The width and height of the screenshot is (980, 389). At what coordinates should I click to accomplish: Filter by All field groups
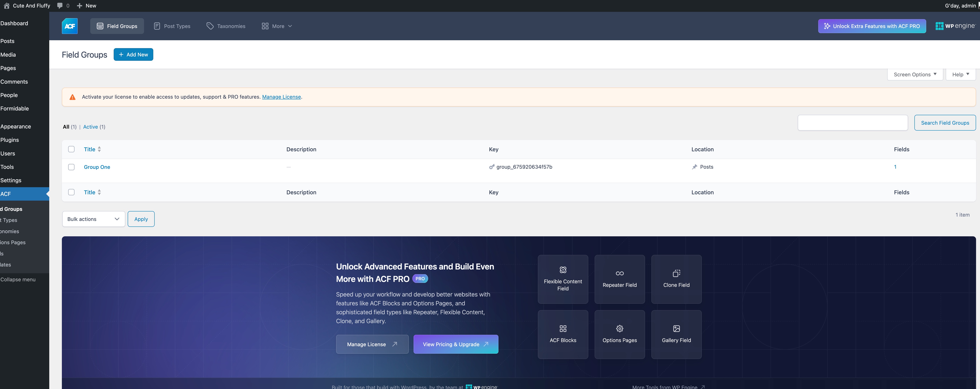coord(66,127)
